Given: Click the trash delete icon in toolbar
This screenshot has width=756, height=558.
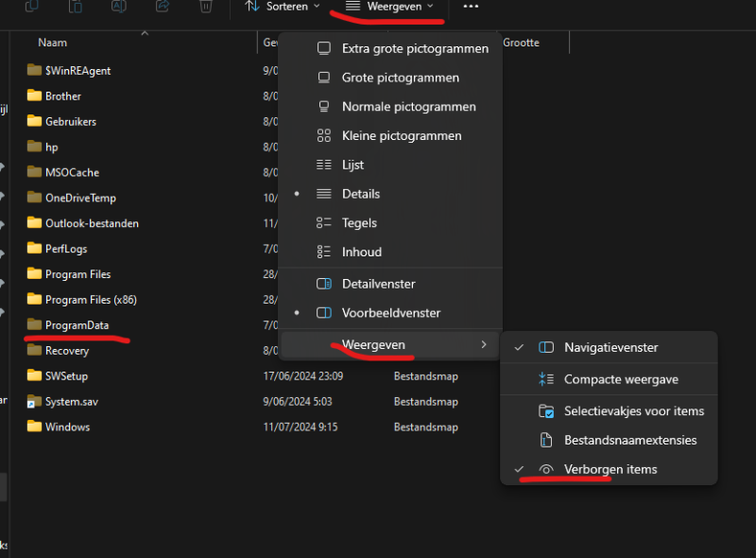Looking at the screenshot, I should click(205, 7).
